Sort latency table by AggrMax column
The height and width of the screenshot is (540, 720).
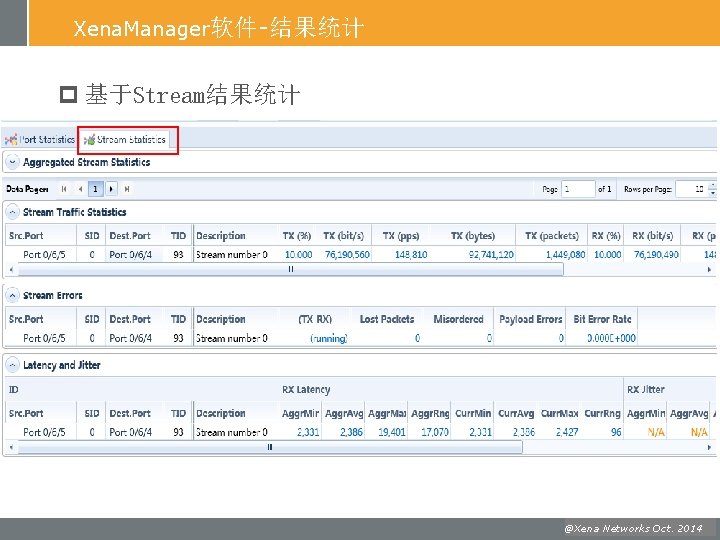[x=387, y=413]
